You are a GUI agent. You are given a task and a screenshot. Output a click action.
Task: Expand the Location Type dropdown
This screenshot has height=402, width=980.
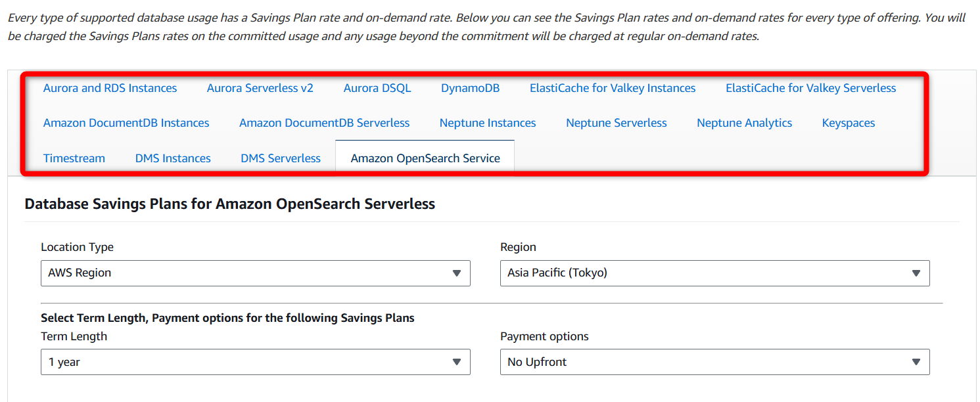[256, 273]
